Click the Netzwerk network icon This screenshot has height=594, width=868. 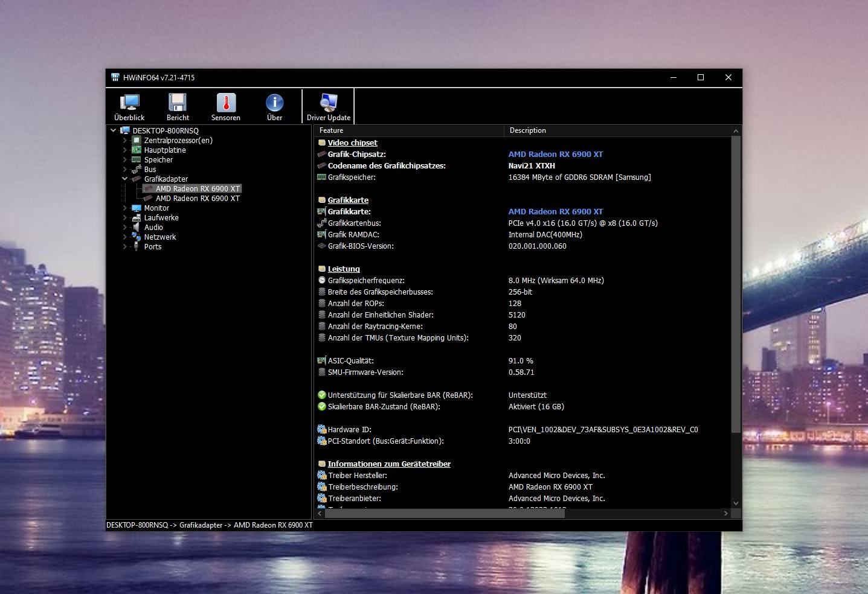[x=137, y=237]
